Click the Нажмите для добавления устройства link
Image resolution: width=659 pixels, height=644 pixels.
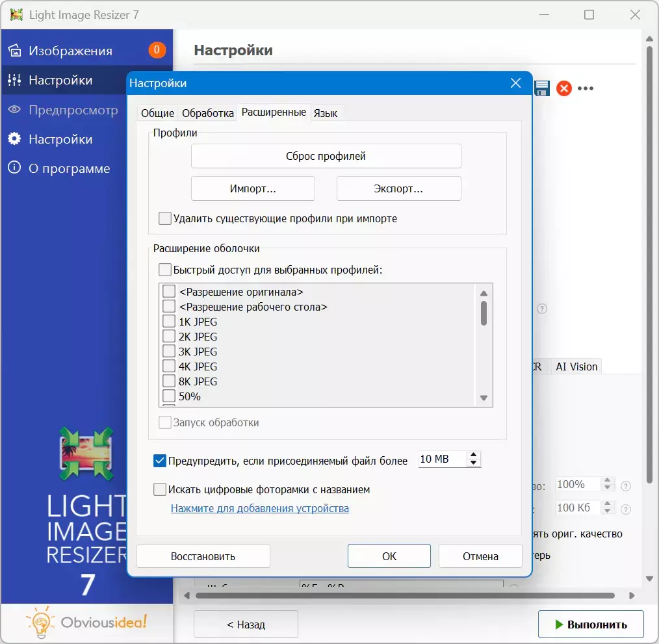point(259,508)
